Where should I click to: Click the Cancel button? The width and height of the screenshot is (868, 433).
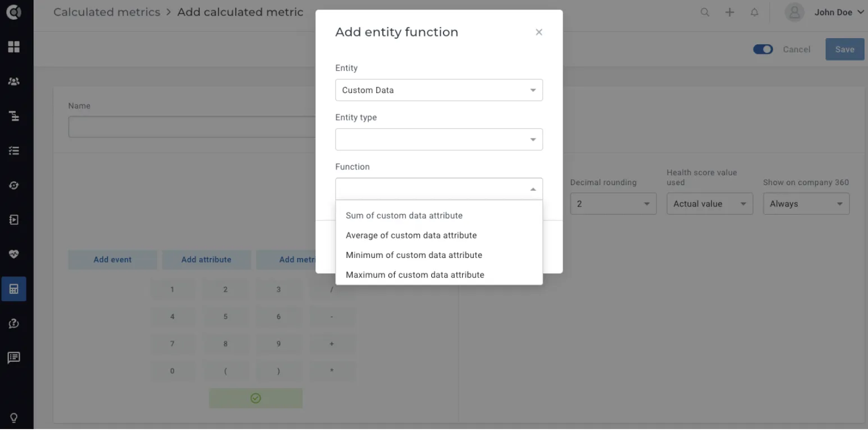click(797, 49)
